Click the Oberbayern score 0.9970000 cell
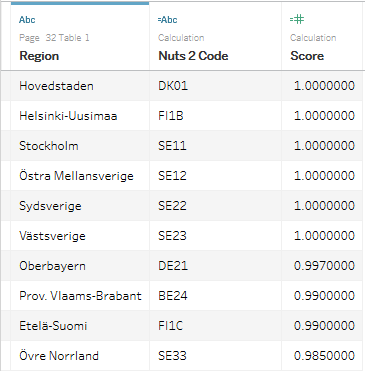Screen dimensions: 365x371 (322, 266)
